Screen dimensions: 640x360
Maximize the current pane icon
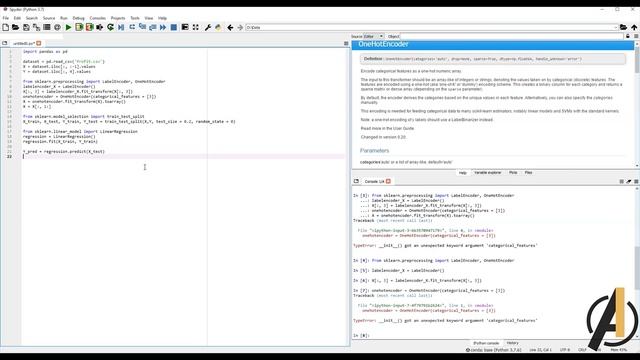coord(185,27)
